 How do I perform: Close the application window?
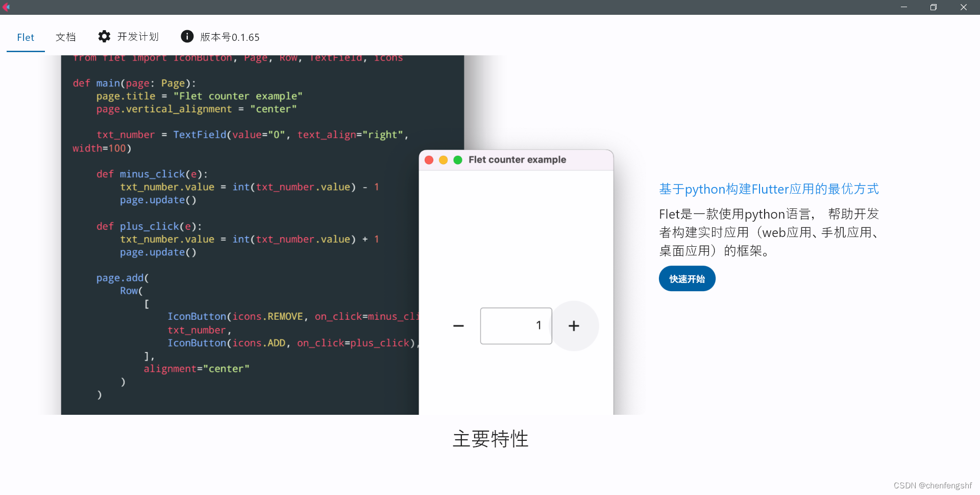(964, 7)
